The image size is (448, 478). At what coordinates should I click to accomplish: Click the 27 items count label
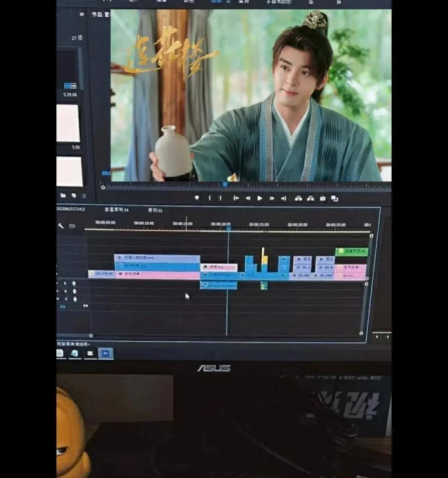click(x=77, y=38)
